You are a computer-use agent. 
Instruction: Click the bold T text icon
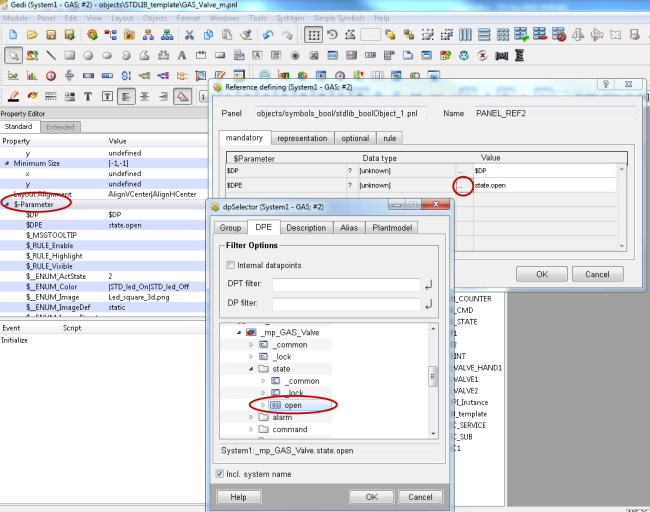(87, 96)
